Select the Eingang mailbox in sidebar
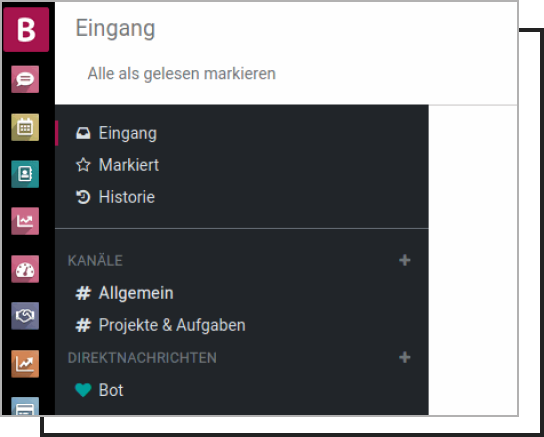544x437 pixels. [241, 133]
